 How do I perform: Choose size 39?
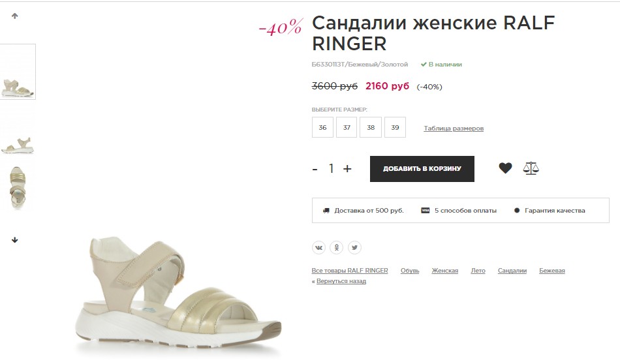(x=395, y=127)
